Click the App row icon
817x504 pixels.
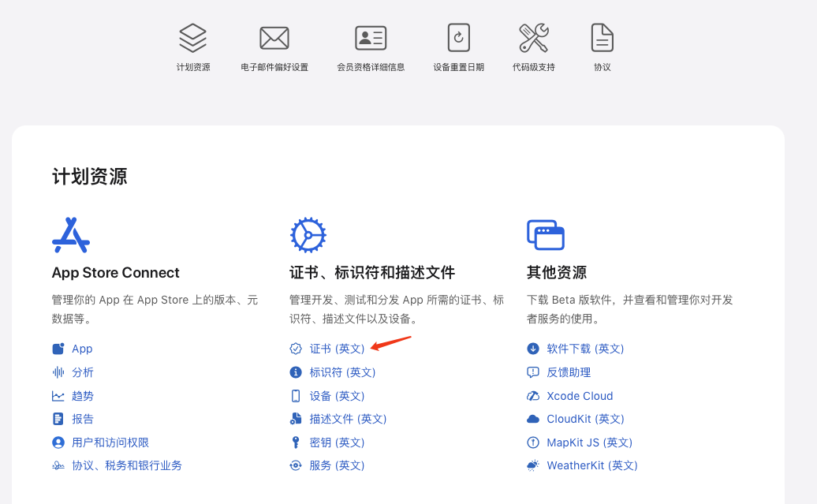tap(58, 349)
